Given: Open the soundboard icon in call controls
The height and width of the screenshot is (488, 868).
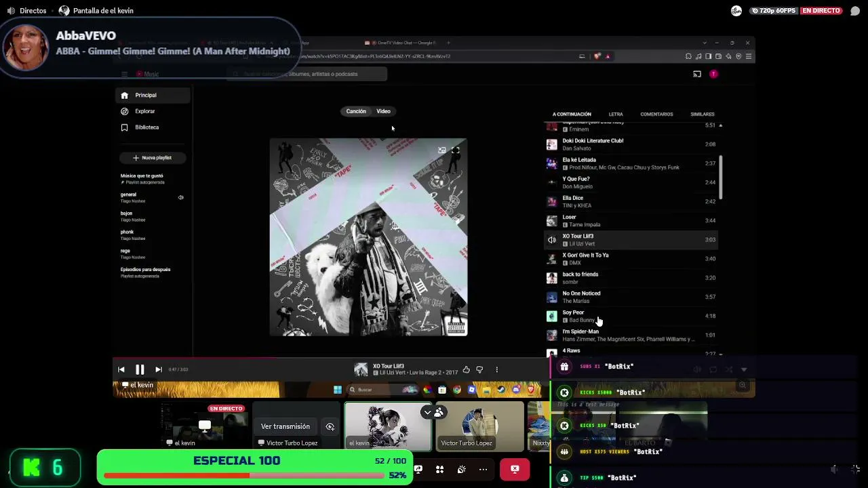Looking at the screenshot, I should point(461,469).
